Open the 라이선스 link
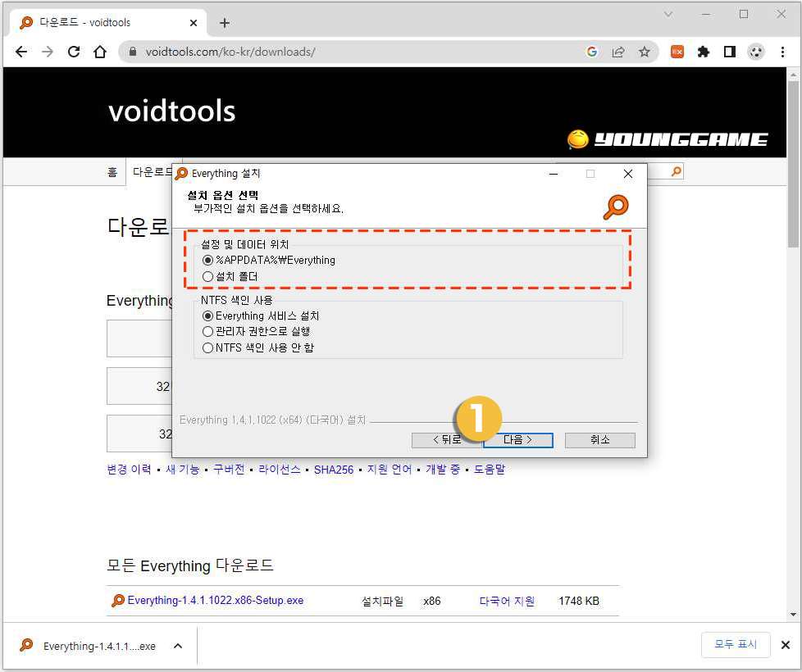Image resolution: width=802 pixels, height=672 pixels. 280,469
